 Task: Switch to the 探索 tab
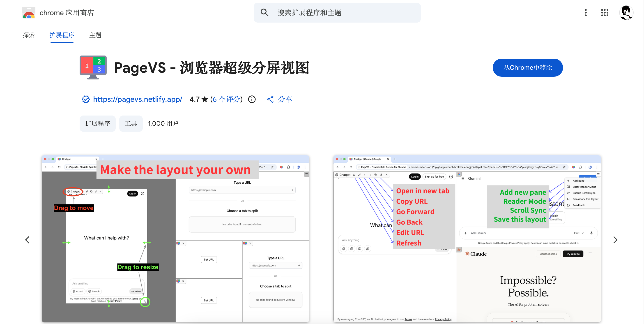(x=29, y=35)
